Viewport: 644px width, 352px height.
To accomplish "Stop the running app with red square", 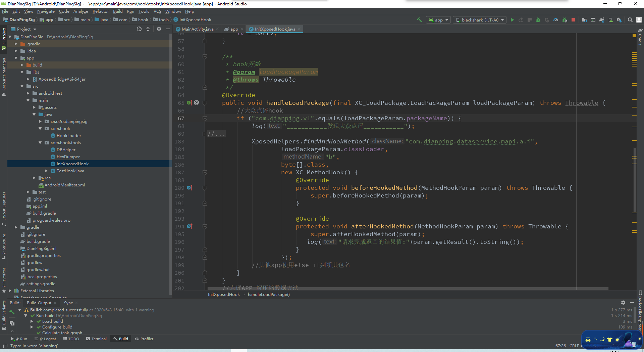I will click(x=573, y=20).
